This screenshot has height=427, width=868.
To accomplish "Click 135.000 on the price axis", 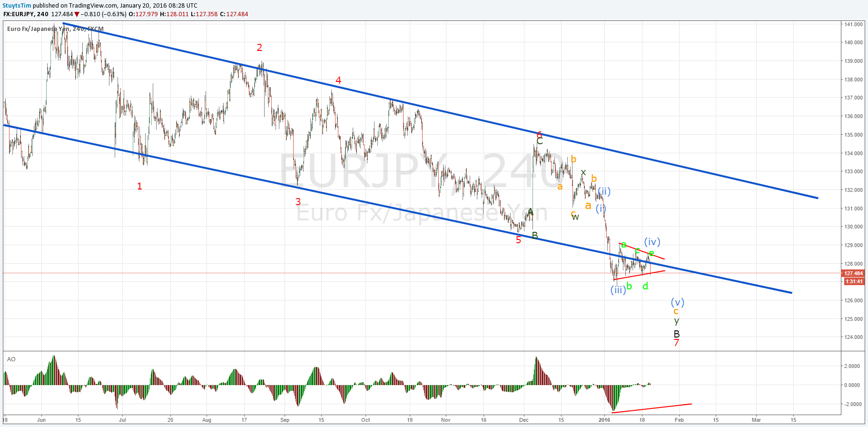I will 854,135.
